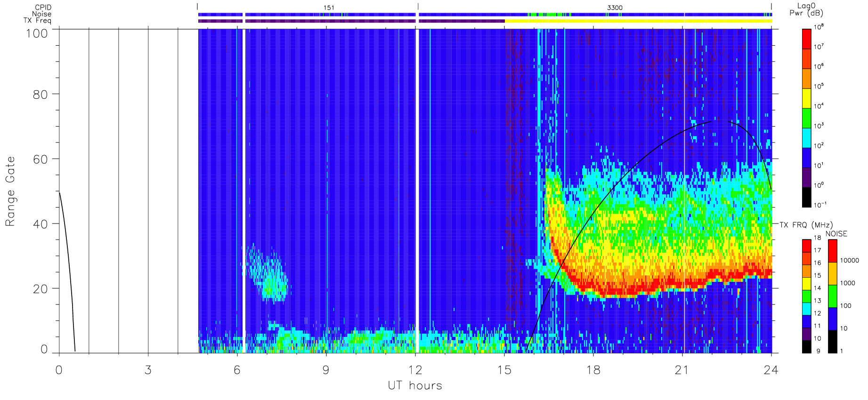Image resolution: width=868 pixels, height=400 pixels.
Task: Click the y-axis tick label '20'
Action: coord(40,289)
